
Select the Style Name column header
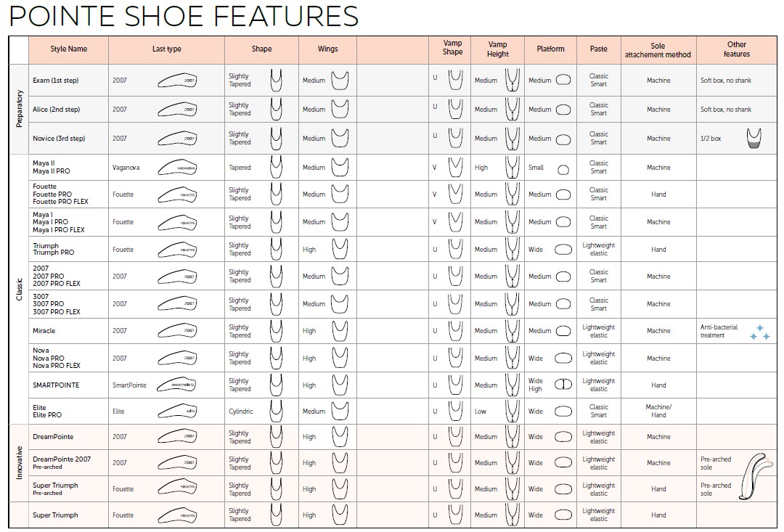(69, 49)
